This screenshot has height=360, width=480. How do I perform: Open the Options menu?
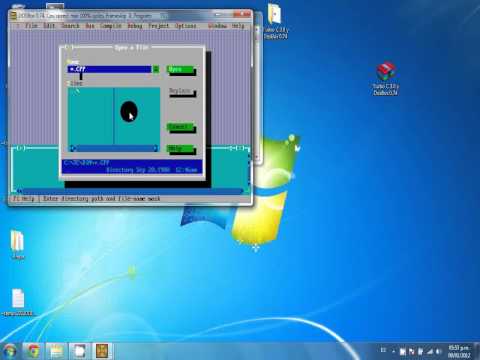click(x=186, y=26)
